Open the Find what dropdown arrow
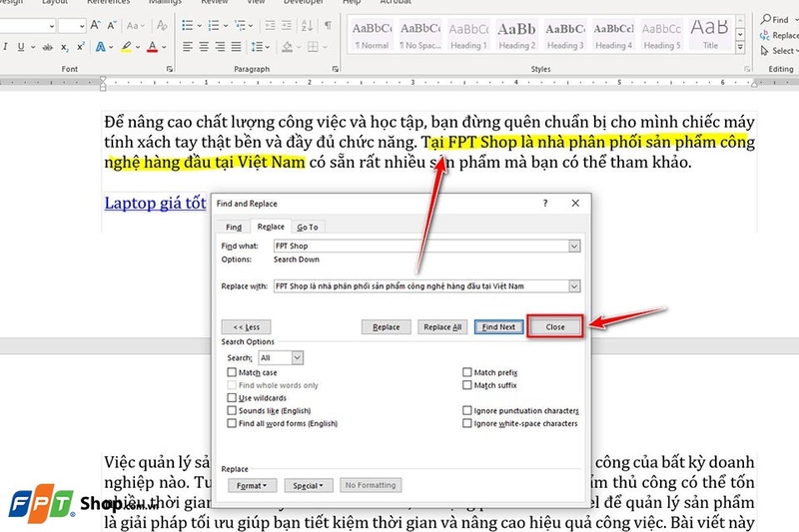The image size is (799, 532). (x=574, y=246)
